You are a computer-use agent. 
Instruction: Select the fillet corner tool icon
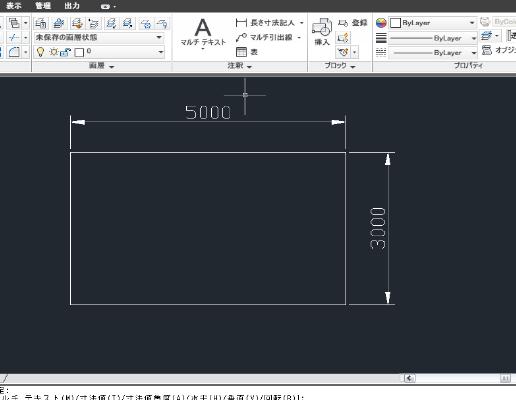[x=14, y=52]
